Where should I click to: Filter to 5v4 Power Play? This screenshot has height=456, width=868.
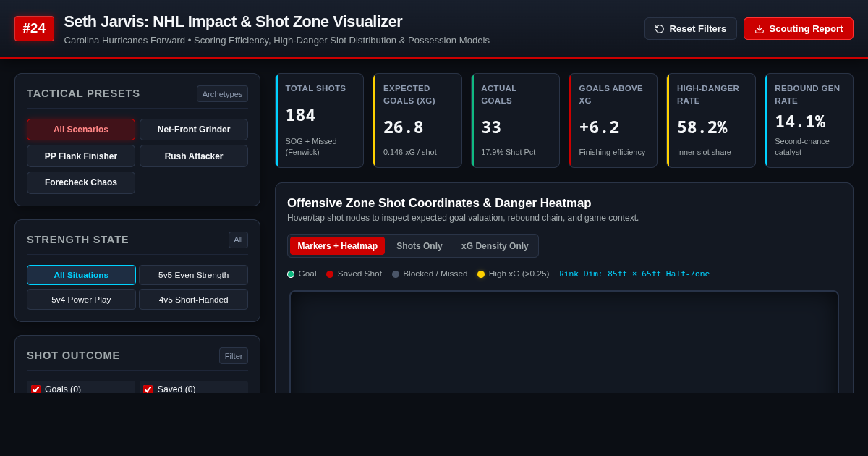pos(81,300)
